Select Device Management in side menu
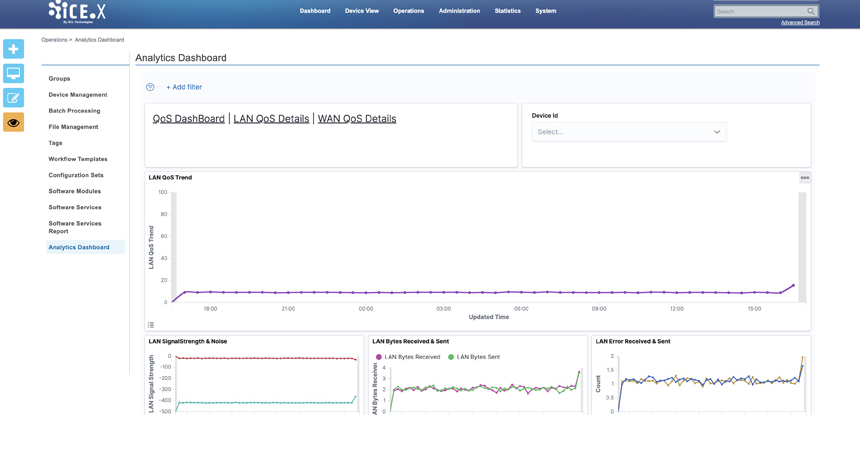 click(x=78, y=95)
